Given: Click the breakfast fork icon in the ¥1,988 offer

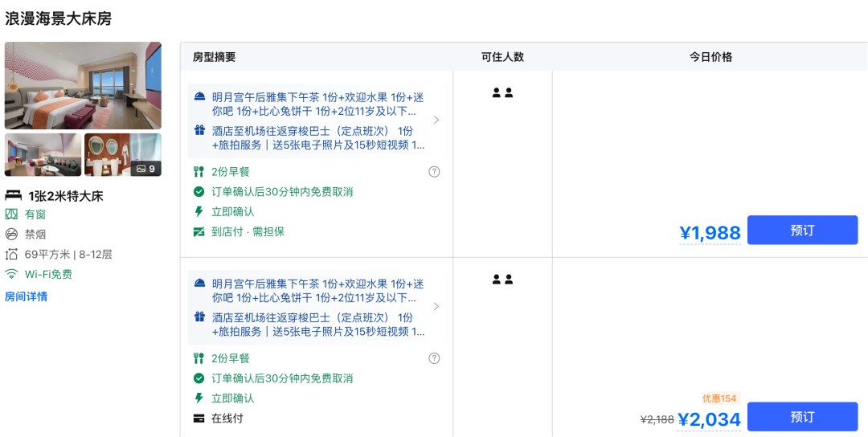Looking at the screenshot, I should tap(199, 172).
